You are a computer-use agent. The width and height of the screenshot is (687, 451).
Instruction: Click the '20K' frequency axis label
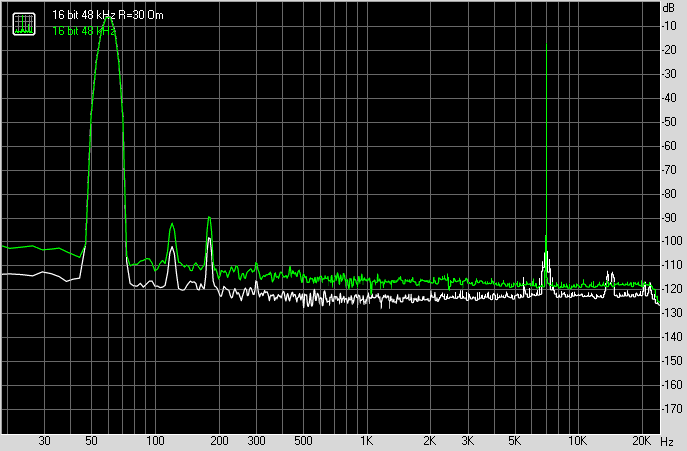641,441
